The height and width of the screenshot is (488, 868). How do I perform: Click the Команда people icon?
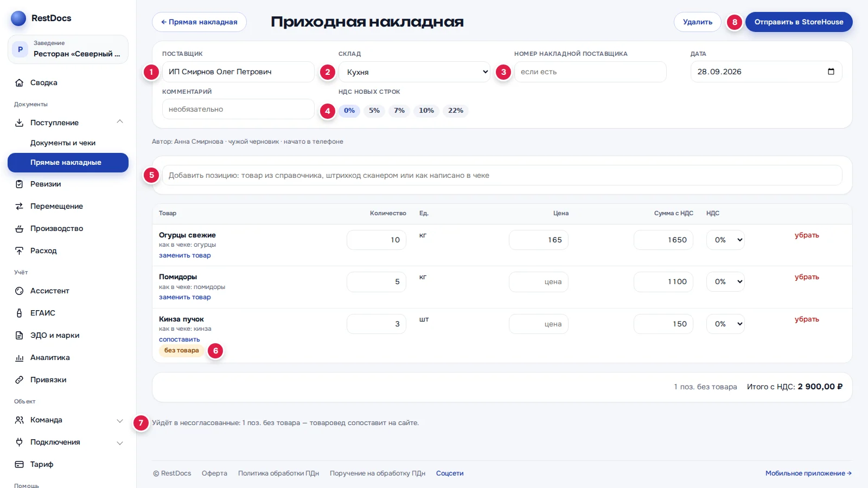[19, 420]
